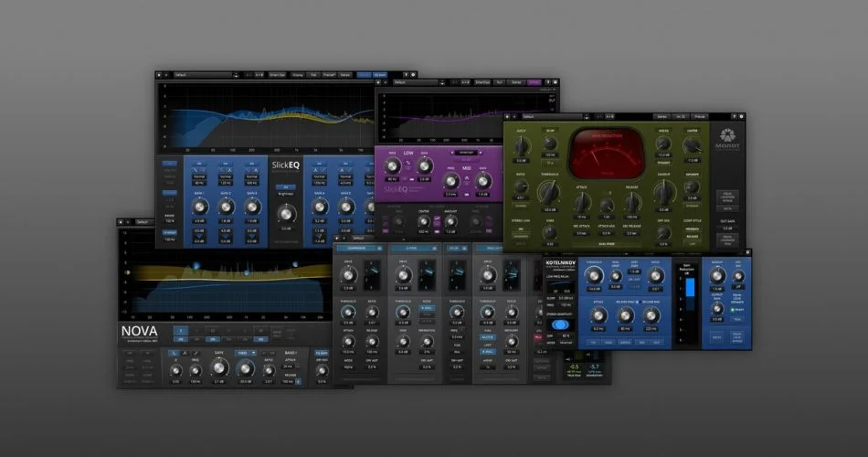This screenshot has height=457, width=868.
Task: Click the Molot logo emblem
Action: pos(727,135)
